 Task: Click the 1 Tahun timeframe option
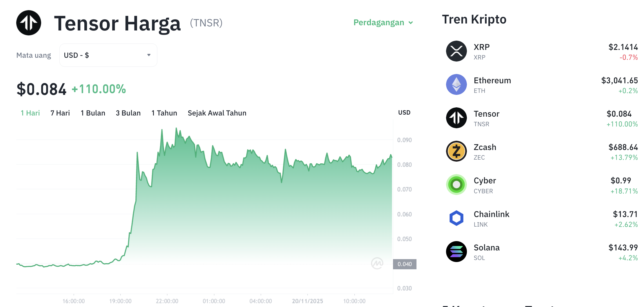point(164,113)
